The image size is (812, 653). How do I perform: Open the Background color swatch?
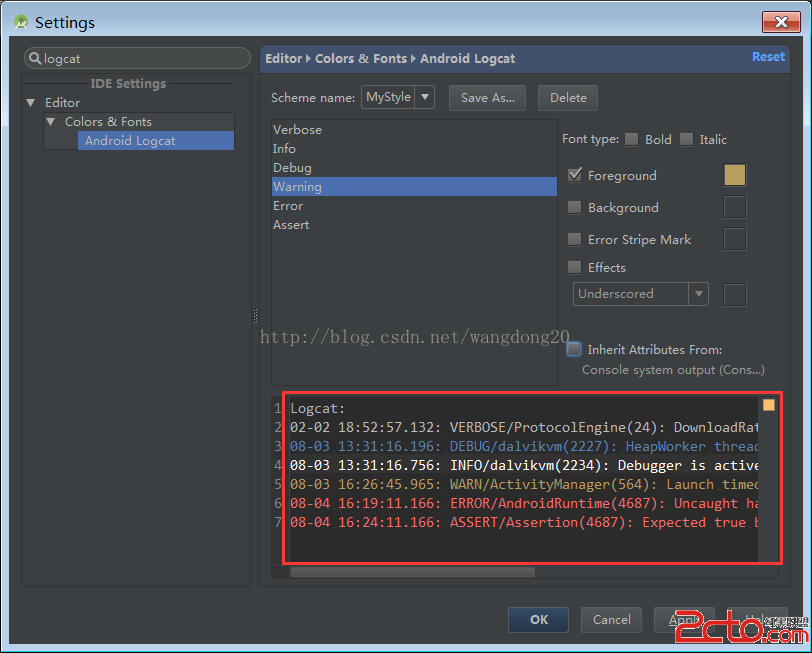734,207
